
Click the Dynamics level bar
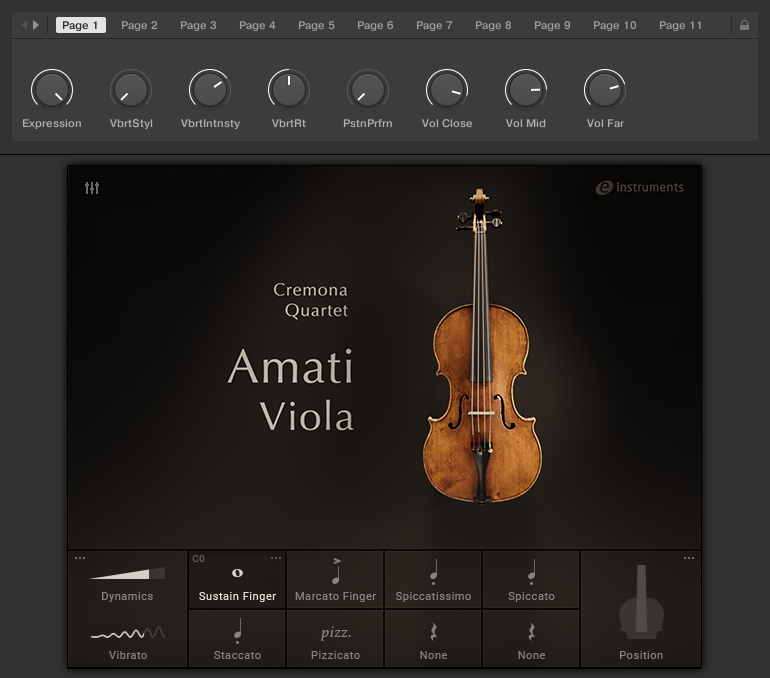128,573
